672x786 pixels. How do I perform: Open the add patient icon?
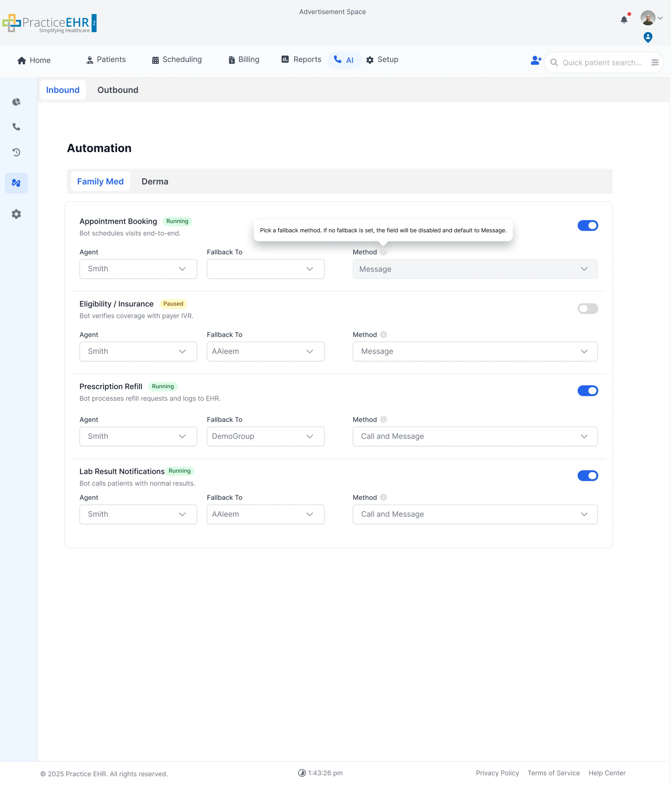535,60
